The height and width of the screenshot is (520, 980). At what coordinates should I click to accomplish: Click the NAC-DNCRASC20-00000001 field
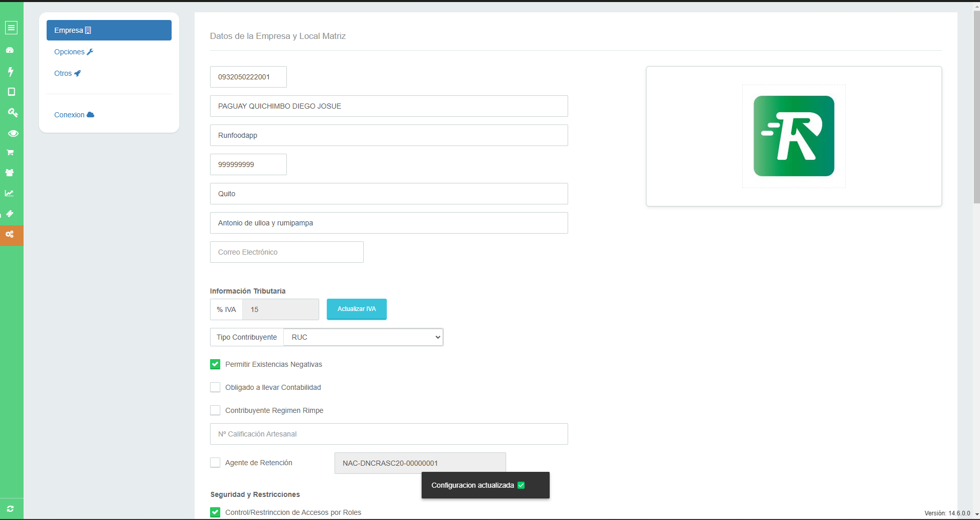(x=420, y=463)
